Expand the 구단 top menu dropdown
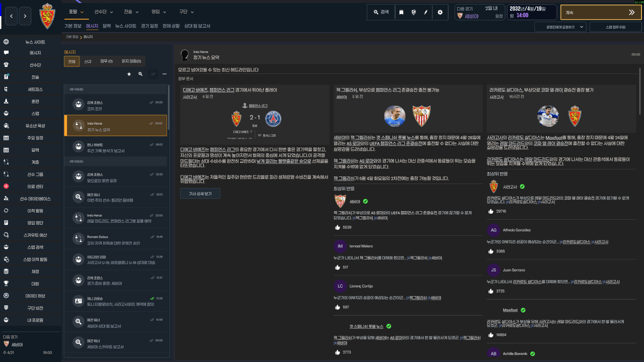Viewport: 644px width, 362px height. (186, 12)
